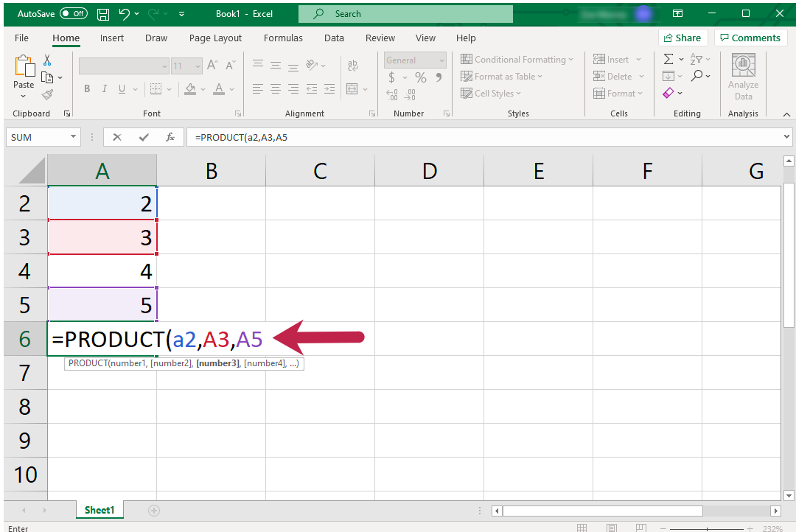Click the Wrap Text icon
Image resolution: width=796 pixels, height=532 pixels.
(353, 65)
